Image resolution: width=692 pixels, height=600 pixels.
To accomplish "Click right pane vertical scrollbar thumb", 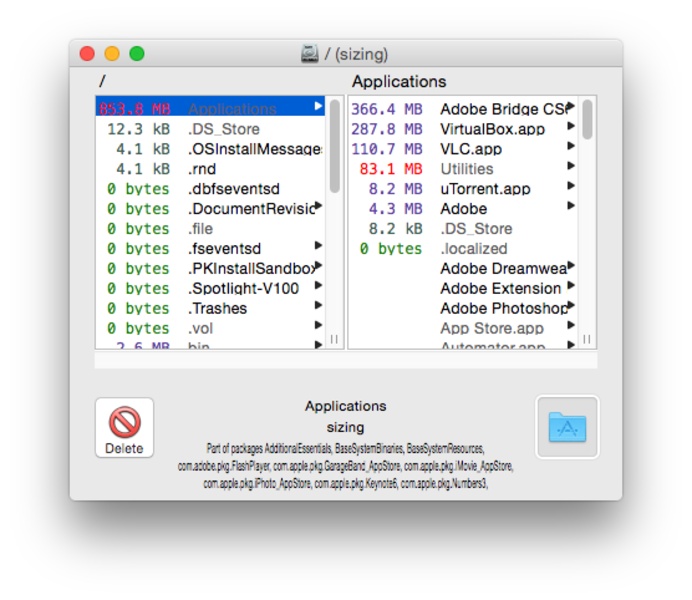I will click(587, 120).
